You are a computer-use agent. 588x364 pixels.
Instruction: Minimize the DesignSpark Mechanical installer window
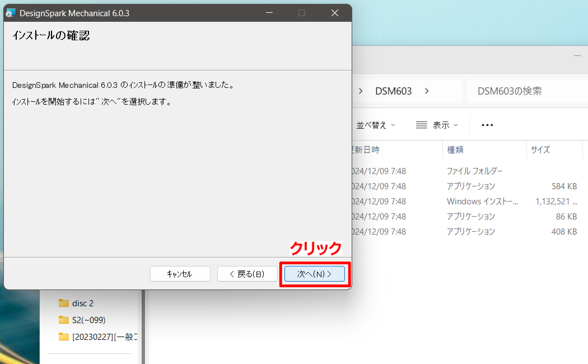pos(269,13)
